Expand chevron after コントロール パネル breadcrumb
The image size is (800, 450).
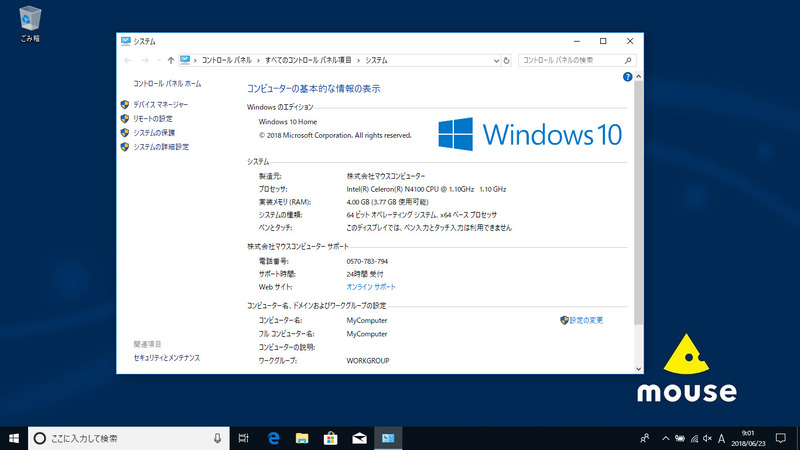(x=258, y=60)
